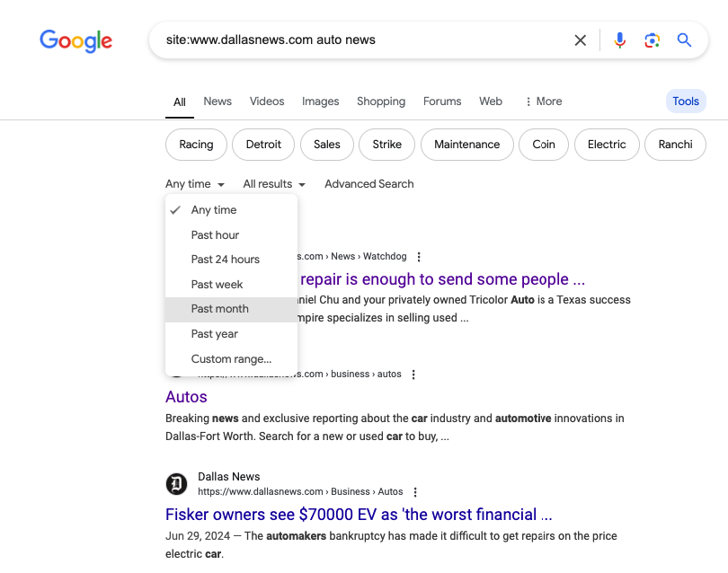Click the Google logo
Screen dimensions: 728x573
[x=76, y=40]
